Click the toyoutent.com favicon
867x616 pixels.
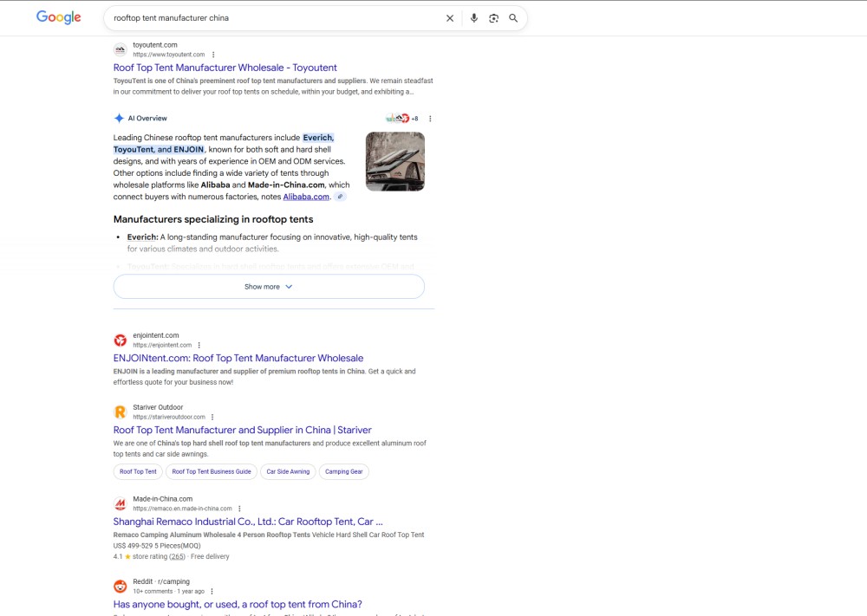(x=120, y=49)
